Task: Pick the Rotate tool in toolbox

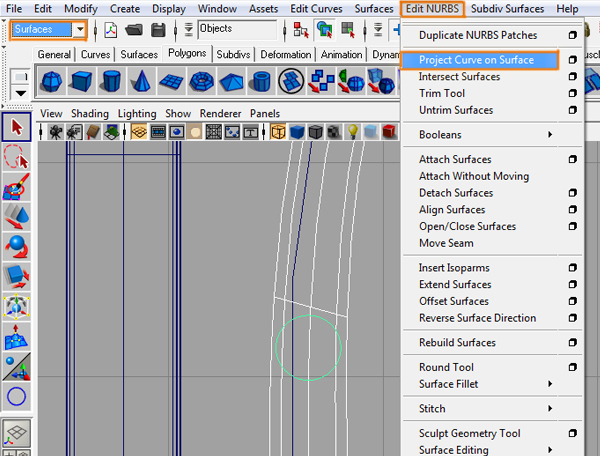Action: tap(16, 246)
